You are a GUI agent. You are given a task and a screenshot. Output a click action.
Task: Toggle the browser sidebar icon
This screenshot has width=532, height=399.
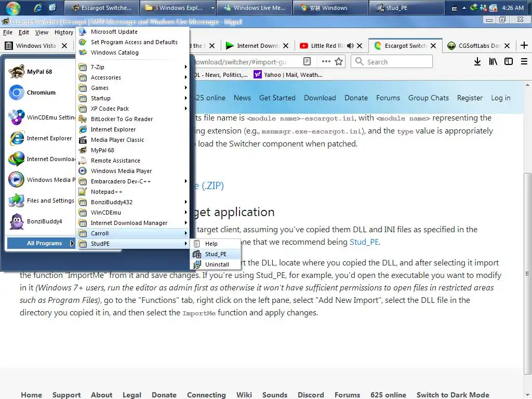tap(508, 61)
